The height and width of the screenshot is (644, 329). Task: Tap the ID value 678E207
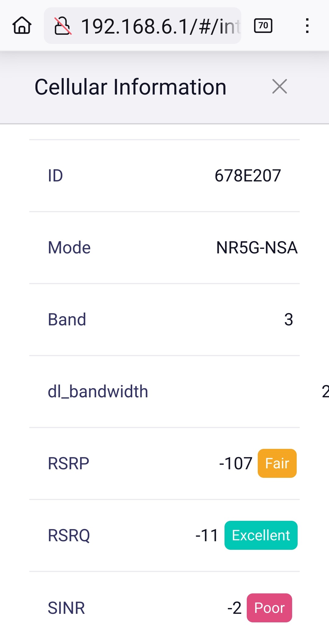[248, 176]
